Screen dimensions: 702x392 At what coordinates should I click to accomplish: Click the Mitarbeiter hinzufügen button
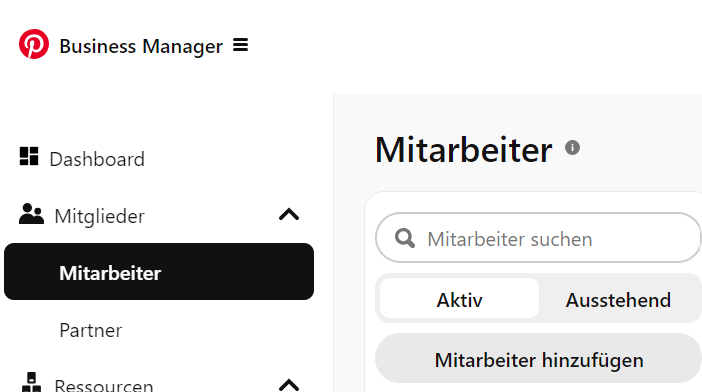538,358
